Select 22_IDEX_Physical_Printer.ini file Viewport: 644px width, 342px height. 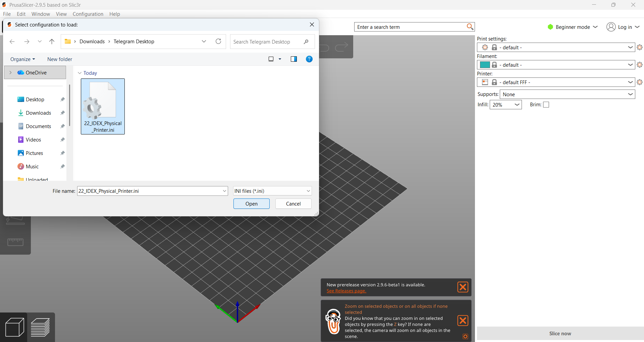tap(103, 107)
